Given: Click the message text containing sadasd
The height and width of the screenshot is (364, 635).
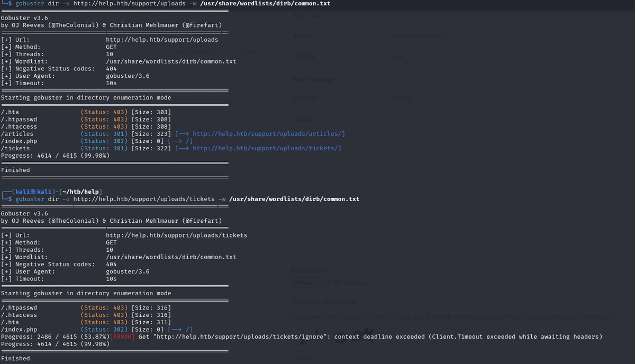Looking at the screenshot, I should [x=303, y=119].
